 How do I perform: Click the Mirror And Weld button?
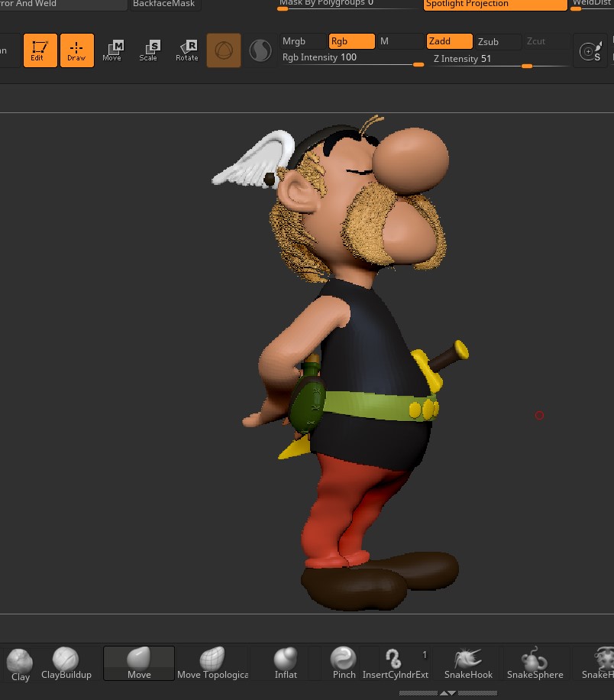[63, 4]
